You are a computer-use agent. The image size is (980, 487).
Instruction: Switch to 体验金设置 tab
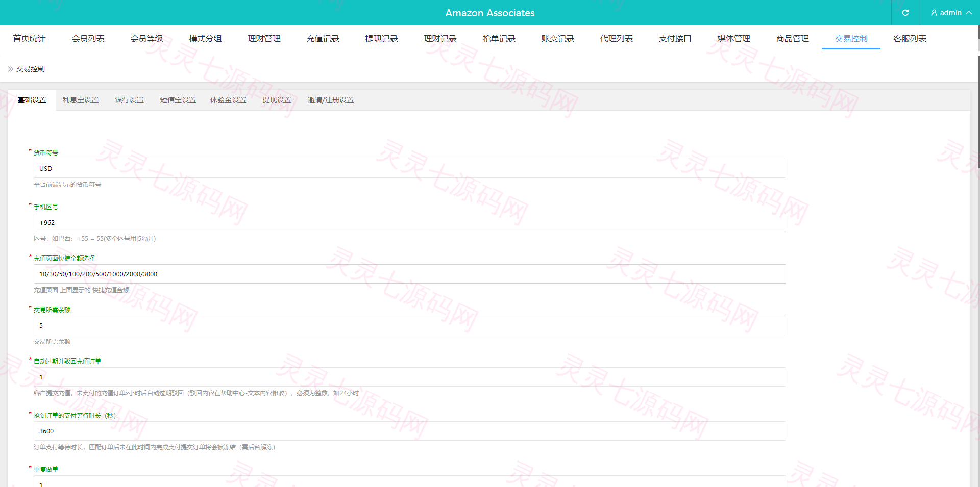pyautogui.click(x=228, y=100)
